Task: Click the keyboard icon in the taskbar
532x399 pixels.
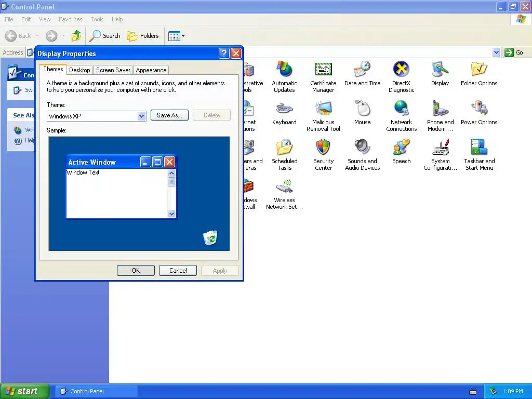Action: [473, 392]
